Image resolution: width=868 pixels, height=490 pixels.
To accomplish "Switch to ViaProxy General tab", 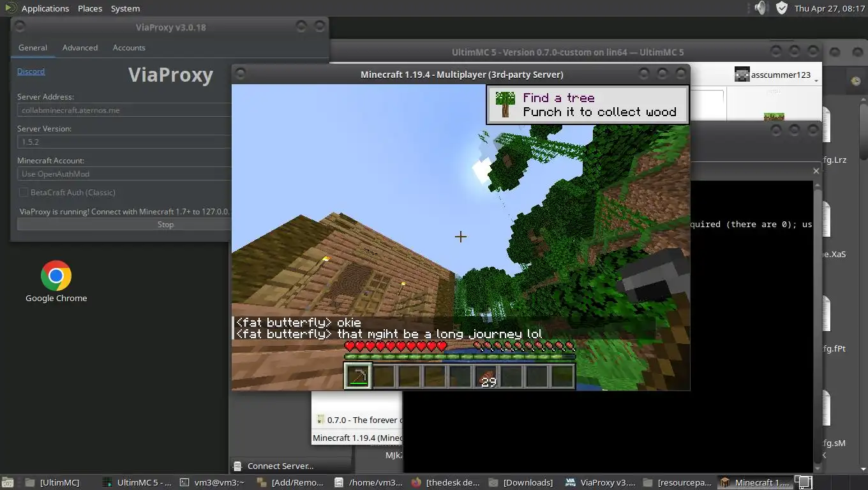I will pos(33,48).
